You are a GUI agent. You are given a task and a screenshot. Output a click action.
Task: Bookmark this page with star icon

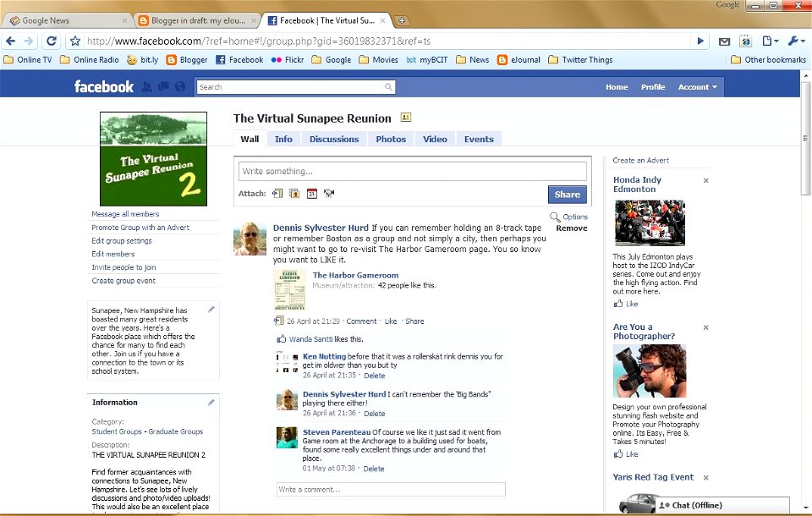coord(75,41)
